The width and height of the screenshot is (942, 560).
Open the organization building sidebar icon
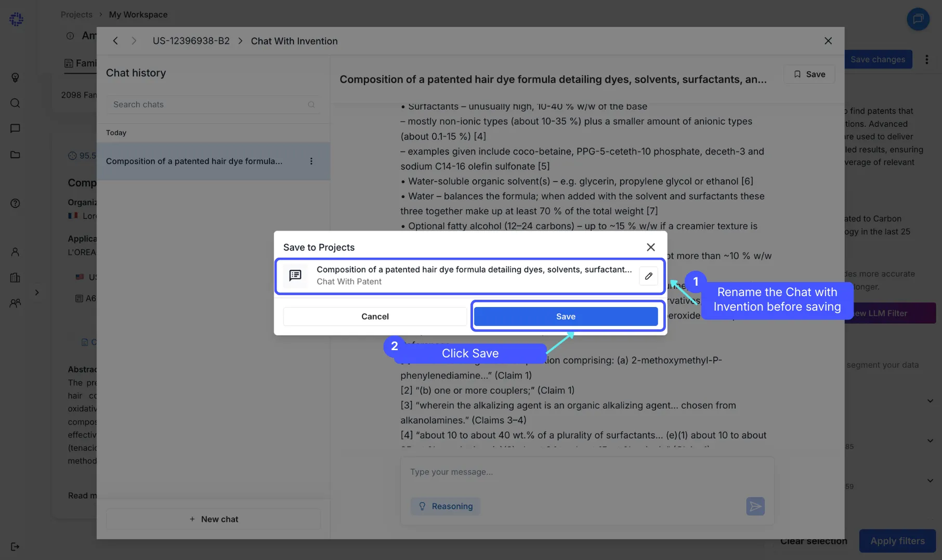15,277
